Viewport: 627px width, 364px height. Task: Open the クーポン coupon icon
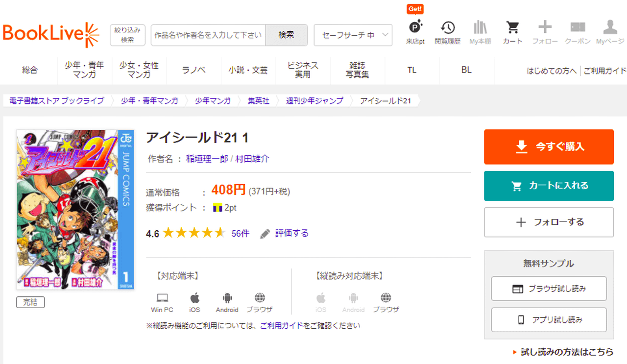(578, 32)
